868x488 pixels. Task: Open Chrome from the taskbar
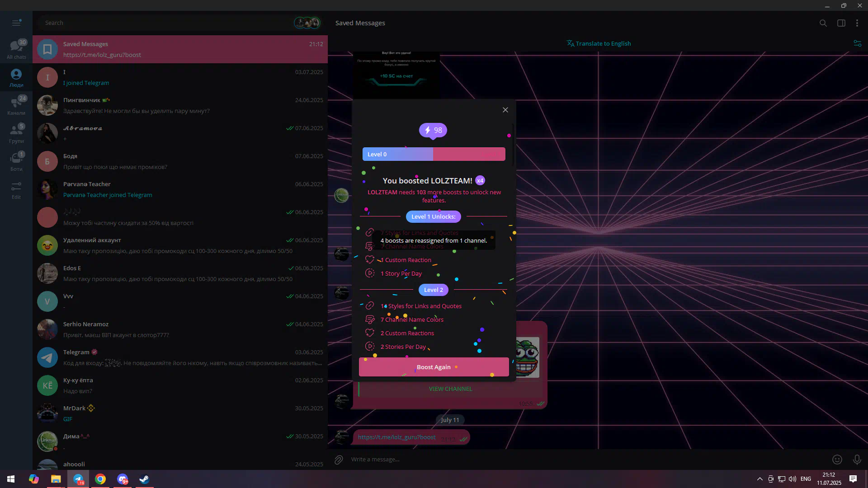tap(100, 479)
